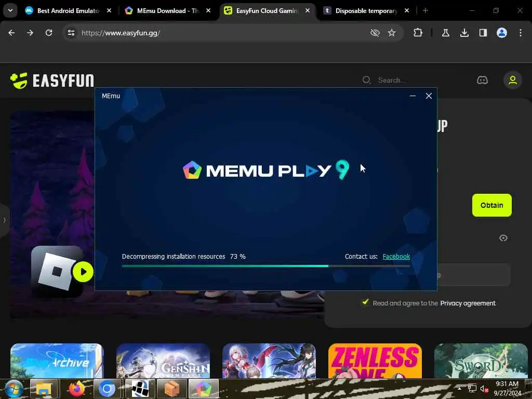The width and height of the screenshot is (532, 399).
Task: Open Firefox from the taskbar
Action: tap(77, 389)
